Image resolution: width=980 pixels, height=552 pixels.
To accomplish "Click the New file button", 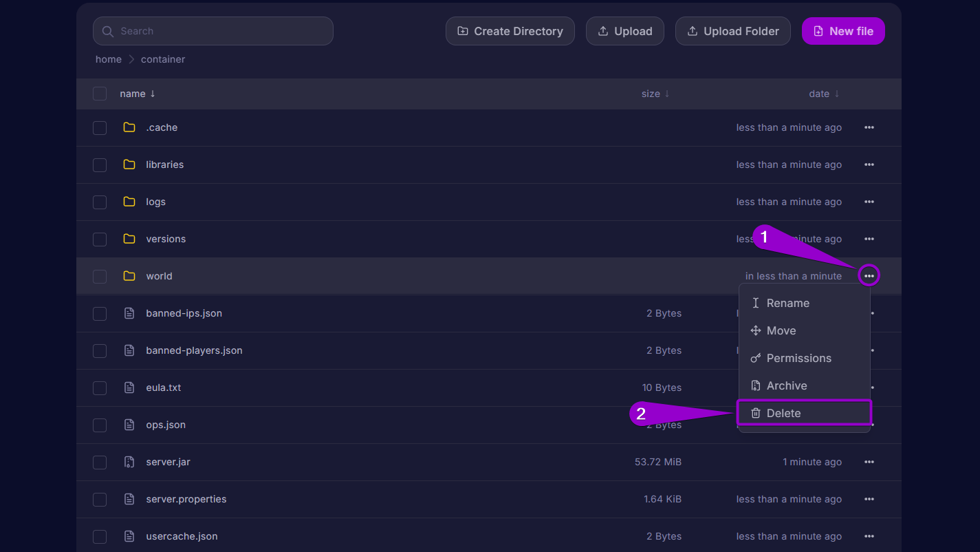I will [842, 31].
